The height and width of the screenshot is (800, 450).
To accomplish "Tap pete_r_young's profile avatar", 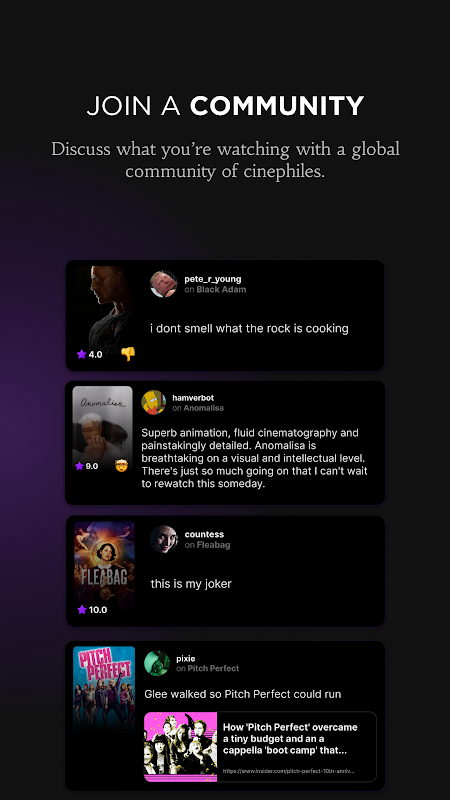I will pyautogui.click(x=163, y=284).
